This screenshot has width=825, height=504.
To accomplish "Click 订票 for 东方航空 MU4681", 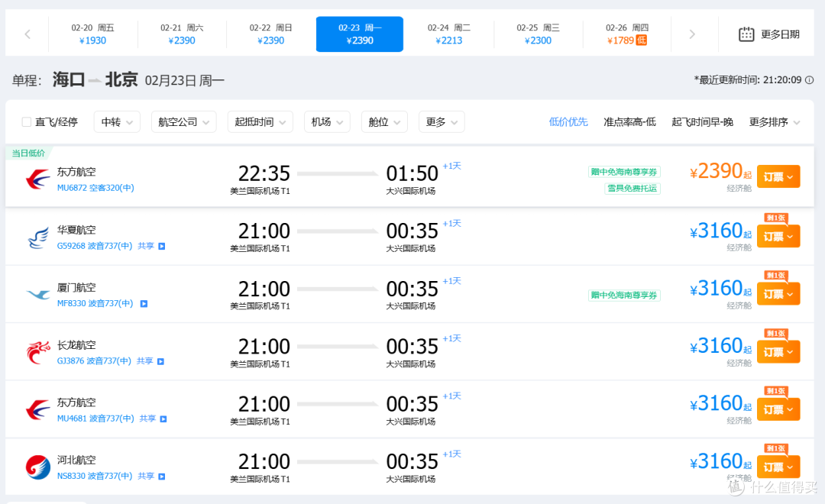I will pos(778,409).
